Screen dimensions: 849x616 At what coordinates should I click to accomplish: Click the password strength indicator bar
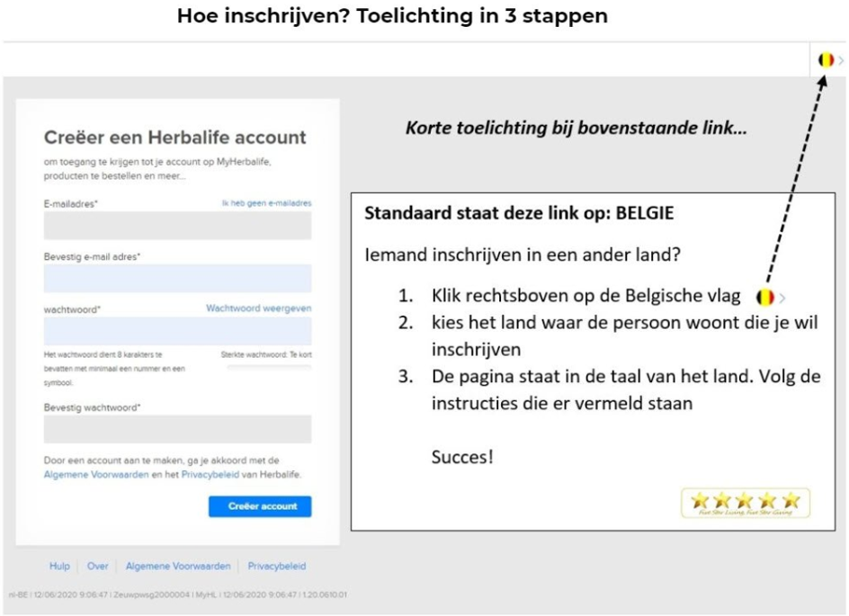pyautogui.click(x=269, y=367)
